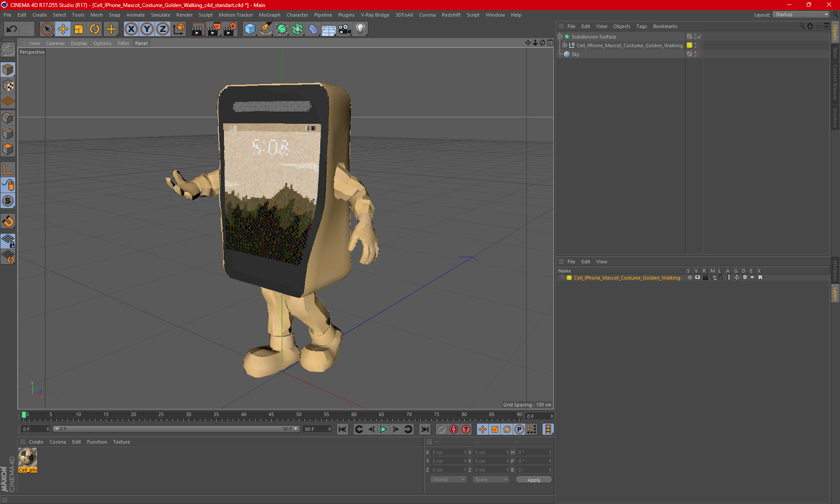Screen dimensions: 840x504
Task: Click the Workplane lock icon
Action: [8, 241]
